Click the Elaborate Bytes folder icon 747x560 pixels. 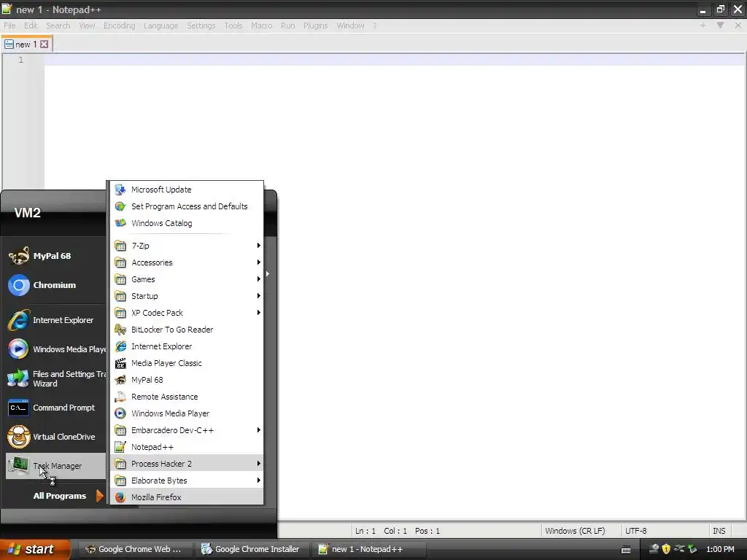coord(120,481)
